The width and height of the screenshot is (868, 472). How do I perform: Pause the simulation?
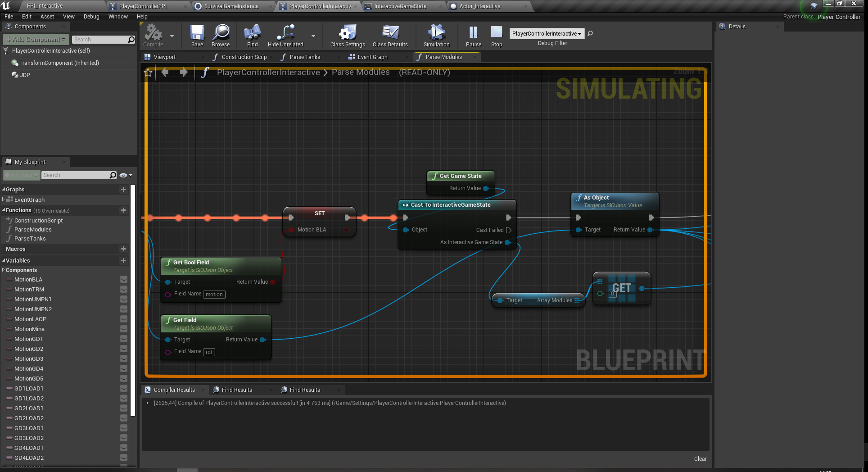tap(473, 36)
